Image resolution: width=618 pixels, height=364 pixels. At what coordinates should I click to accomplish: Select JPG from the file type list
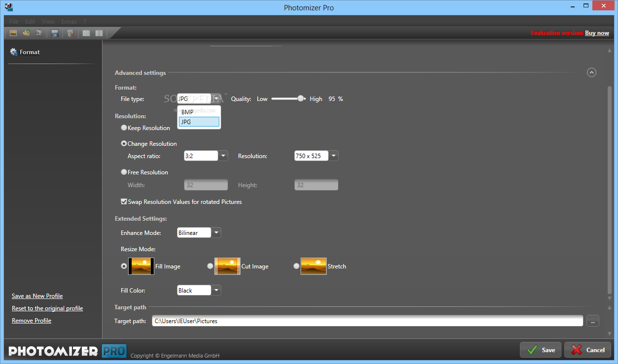pos(199,122)
